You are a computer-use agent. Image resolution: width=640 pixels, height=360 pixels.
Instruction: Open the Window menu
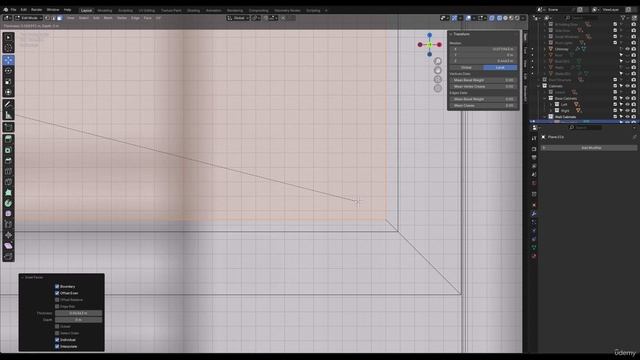(53, 9)
